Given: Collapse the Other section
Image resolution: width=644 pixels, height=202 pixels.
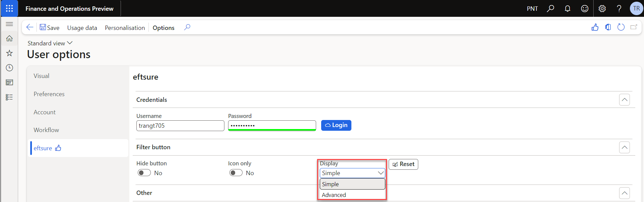Looking at the screenshot, I should point(625,193).
